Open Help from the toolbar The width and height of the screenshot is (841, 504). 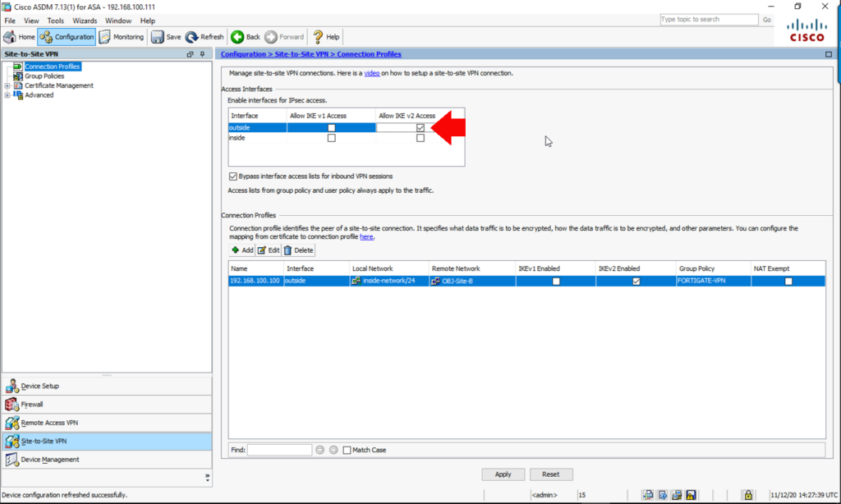click(326, 37)
